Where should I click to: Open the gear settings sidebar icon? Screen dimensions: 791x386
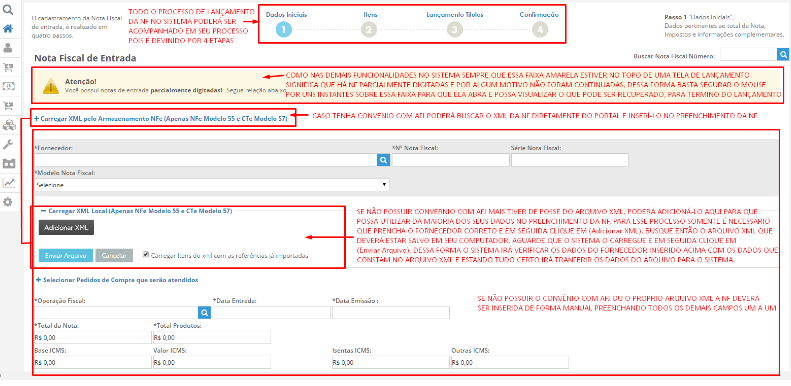click(9, 202)
